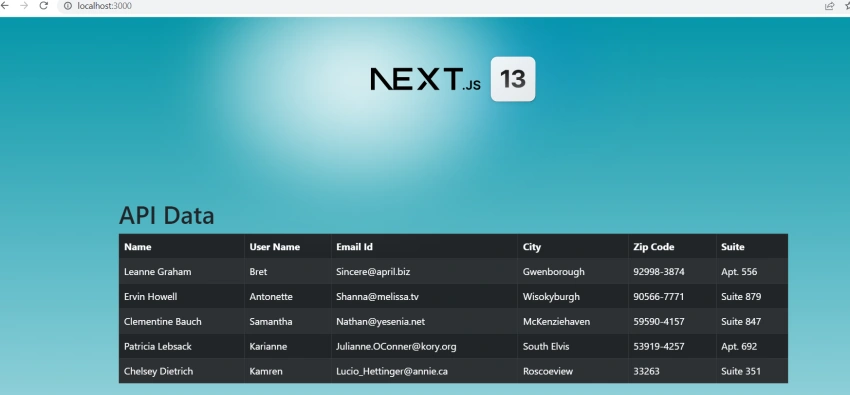Click the Bret username cell
The height and width of the screenshot is (395, 850).
(288, 271)
